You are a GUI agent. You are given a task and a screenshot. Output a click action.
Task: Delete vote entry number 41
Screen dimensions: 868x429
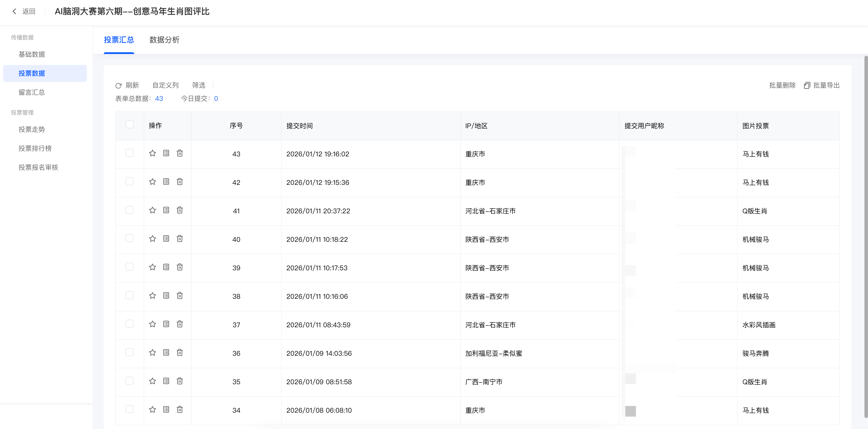180,210
